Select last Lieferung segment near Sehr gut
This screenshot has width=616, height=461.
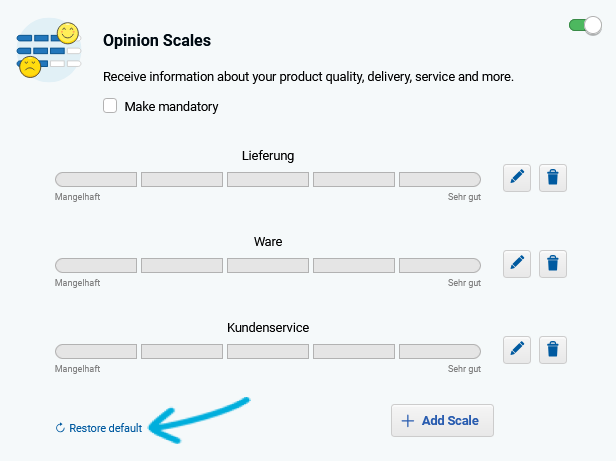pyautogui.click(x=440, y=179)
